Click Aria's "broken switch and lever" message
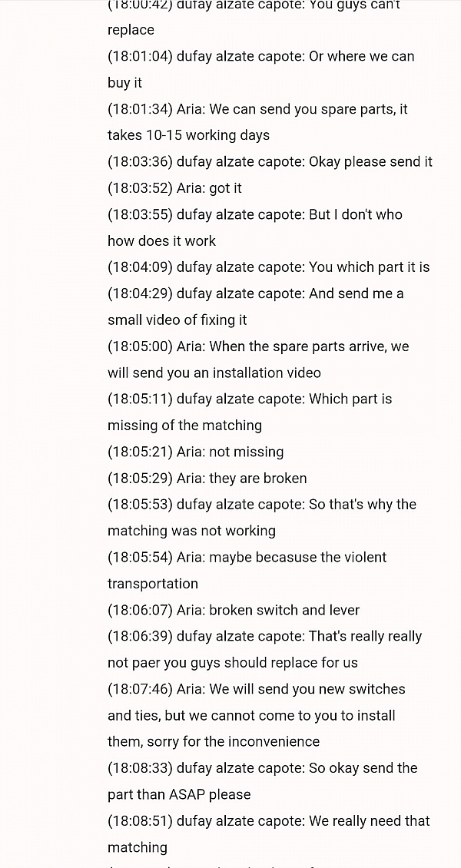The image size is (461, 868). (x=234, y=610)
